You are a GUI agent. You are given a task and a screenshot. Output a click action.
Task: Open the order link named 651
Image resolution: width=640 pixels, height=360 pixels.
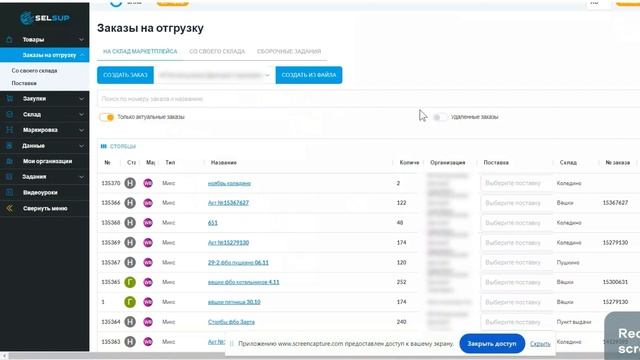point(213,223)
